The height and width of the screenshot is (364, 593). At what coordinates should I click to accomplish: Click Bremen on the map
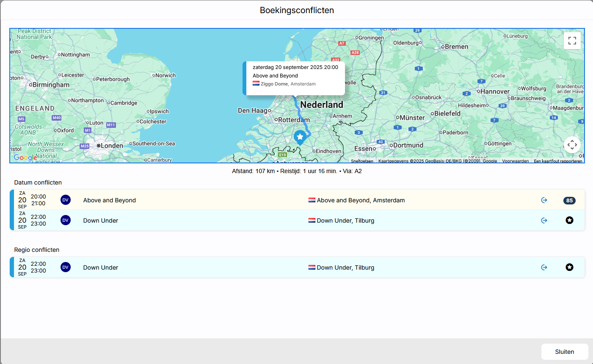(457, 47)
